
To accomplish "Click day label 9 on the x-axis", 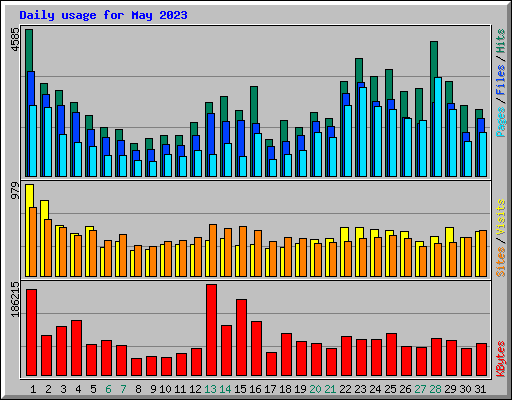I will coord(153,389).
